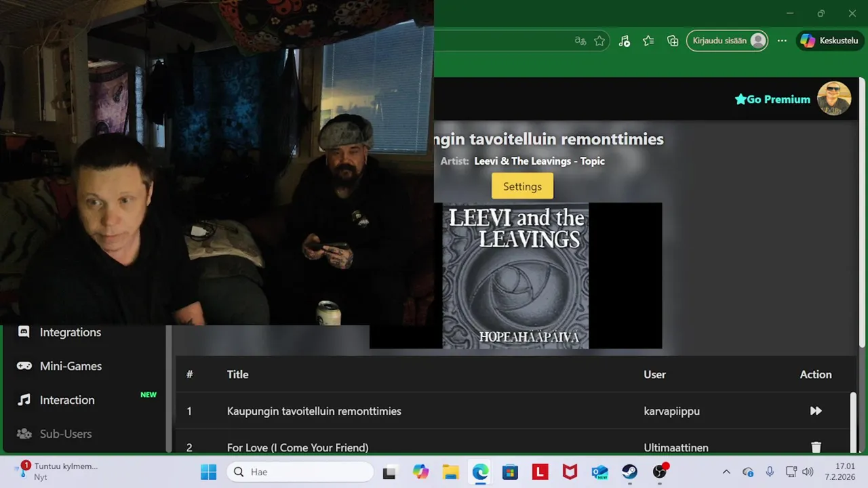Open Outlook (new) from the taskbar
The image size is (868, 488).
click(x=599, y=472)
